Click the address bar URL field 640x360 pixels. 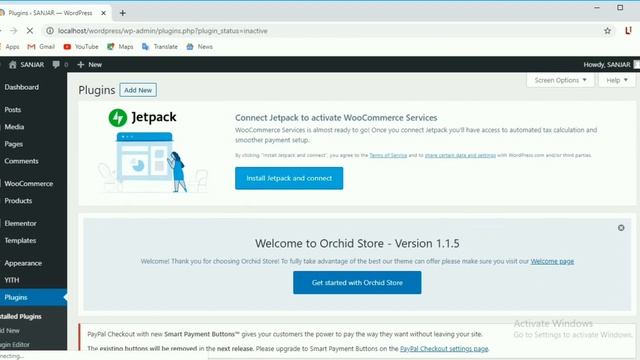pos(327,31)
